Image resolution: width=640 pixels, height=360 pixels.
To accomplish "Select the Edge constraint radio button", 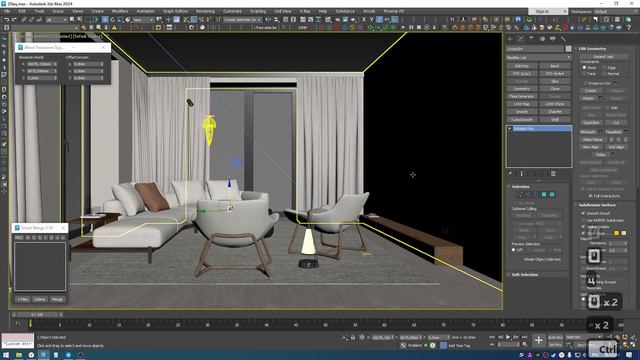I will tap(604, 67).
